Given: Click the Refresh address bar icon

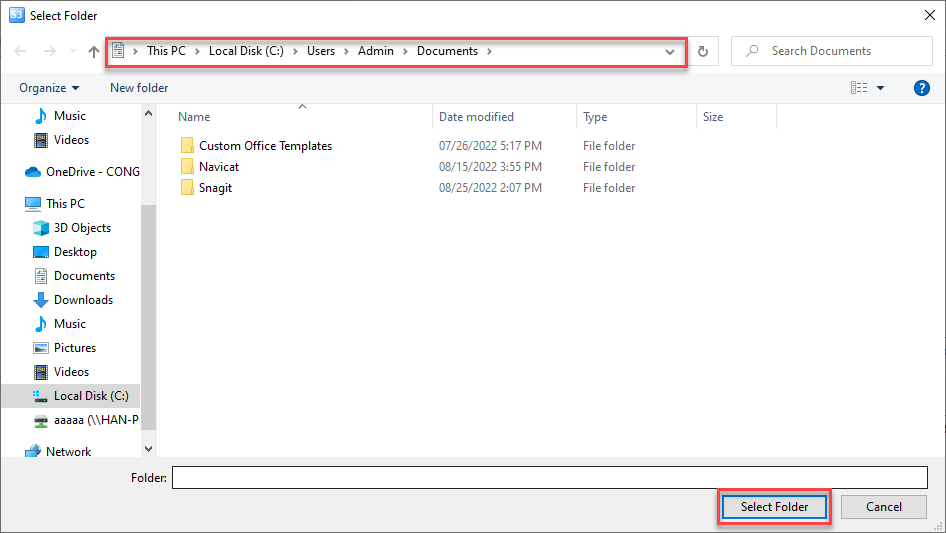Looking at the screenshot, I should click(703, 51).
